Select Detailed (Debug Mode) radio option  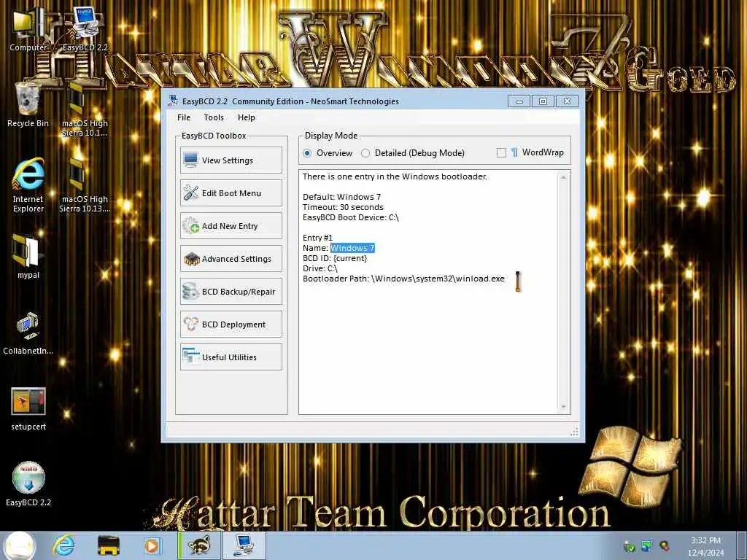413,153
